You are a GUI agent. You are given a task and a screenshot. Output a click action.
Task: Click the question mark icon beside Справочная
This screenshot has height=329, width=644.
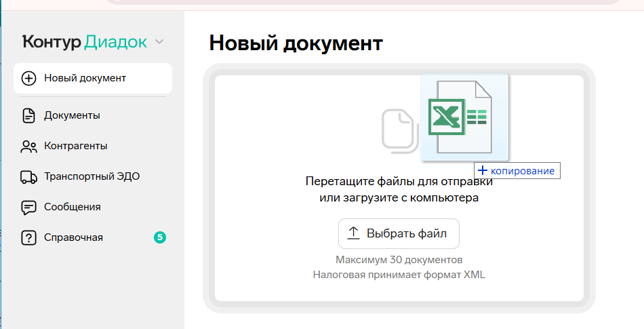point(28,238)
